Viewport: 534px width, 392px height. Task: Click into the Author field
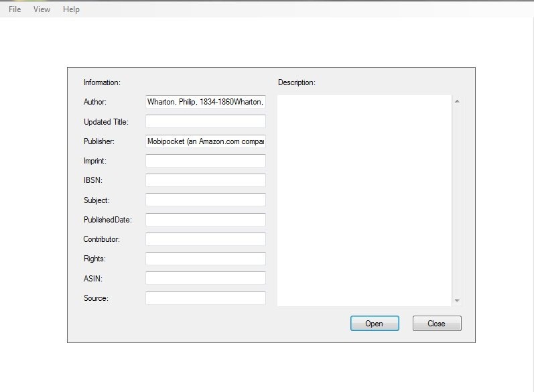pyautogui.click(x=205, y=102)
